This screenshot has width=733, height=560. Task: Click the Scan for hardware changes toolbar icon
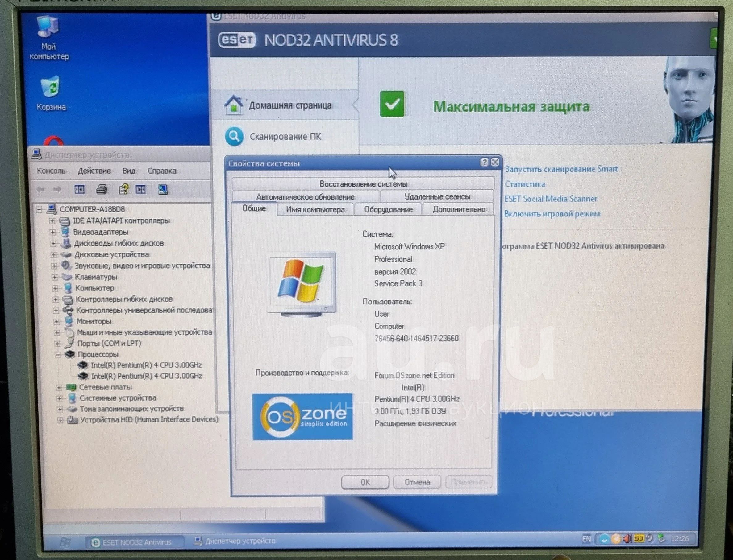click(x=163, y=189)
